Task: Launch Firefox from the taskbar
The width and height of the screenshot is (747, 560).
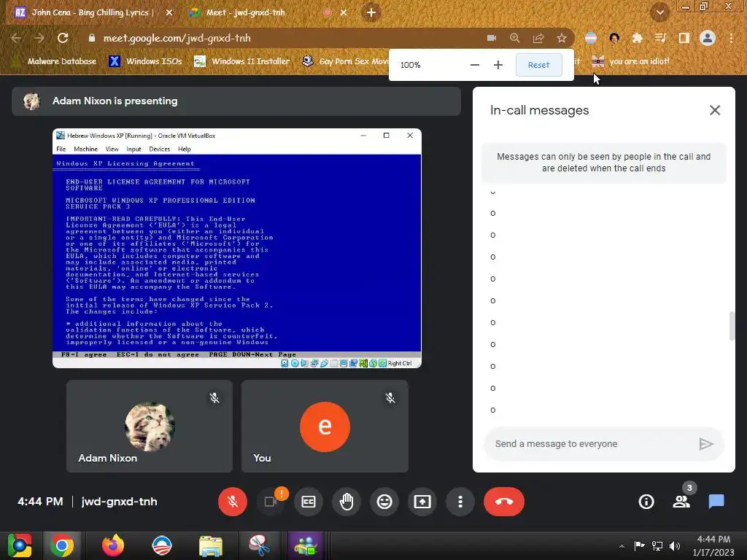Action: click(x=113, y=545)
